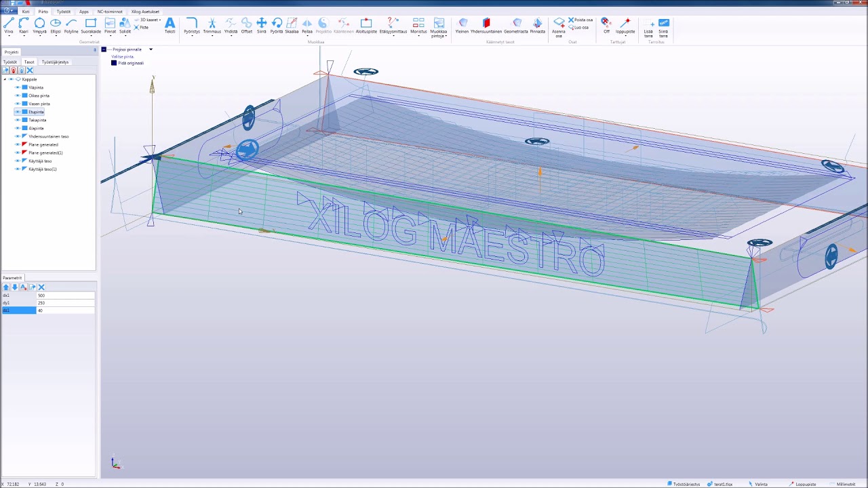Open the Solidit solids tool
The height and width of the screenshot is (488, 868).
coord(125,26)
